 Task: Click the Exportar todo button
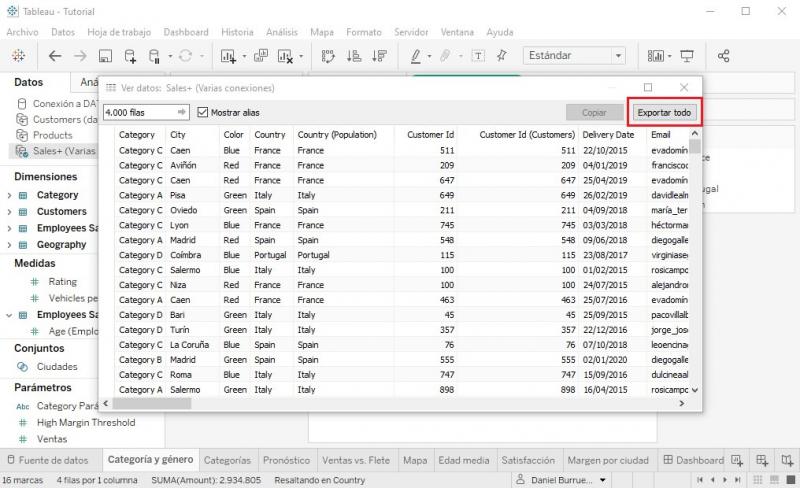click(664, 113)
